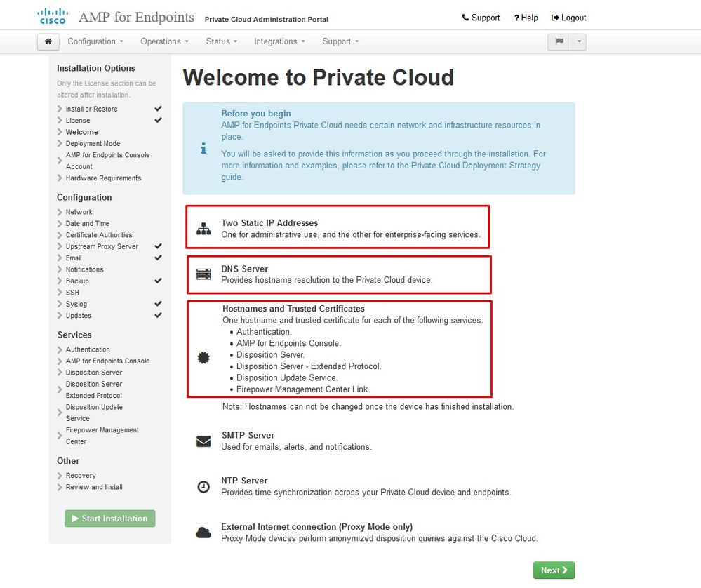Click the External Internet connection (Proxy Mode only) title
The image size is (701, 588).
[317, 527]
